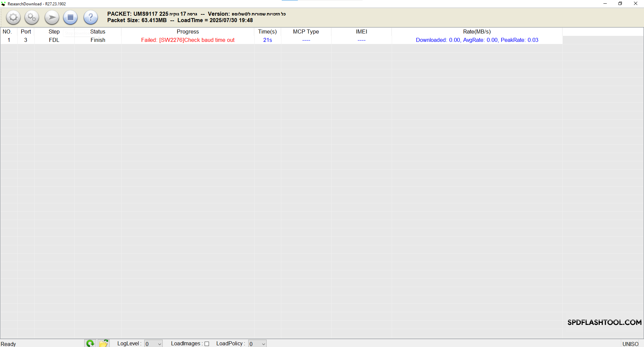644x347 pixels.
Task: Restore down the ResearchDownload window
Action: 620,4
